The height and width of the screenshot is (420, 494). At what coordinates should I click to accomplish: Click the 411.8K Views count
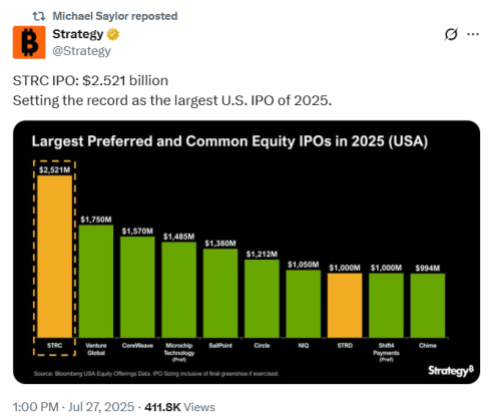[180, 407]
